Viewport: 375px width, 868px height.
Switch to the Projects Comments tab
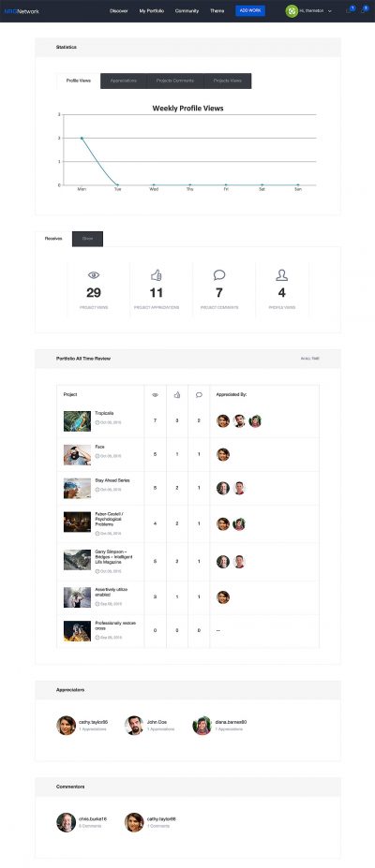tap(175, 81)
